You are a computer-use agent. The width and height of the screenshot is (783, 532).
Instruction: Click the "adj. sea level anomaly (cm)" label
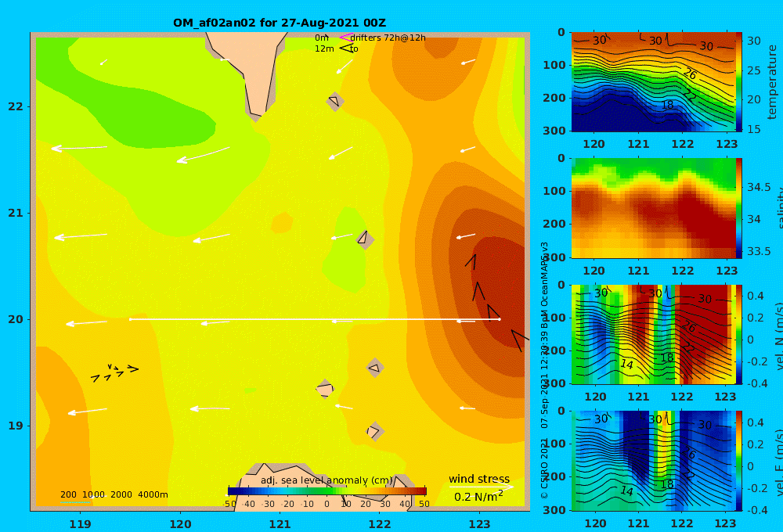click(327, 480)
